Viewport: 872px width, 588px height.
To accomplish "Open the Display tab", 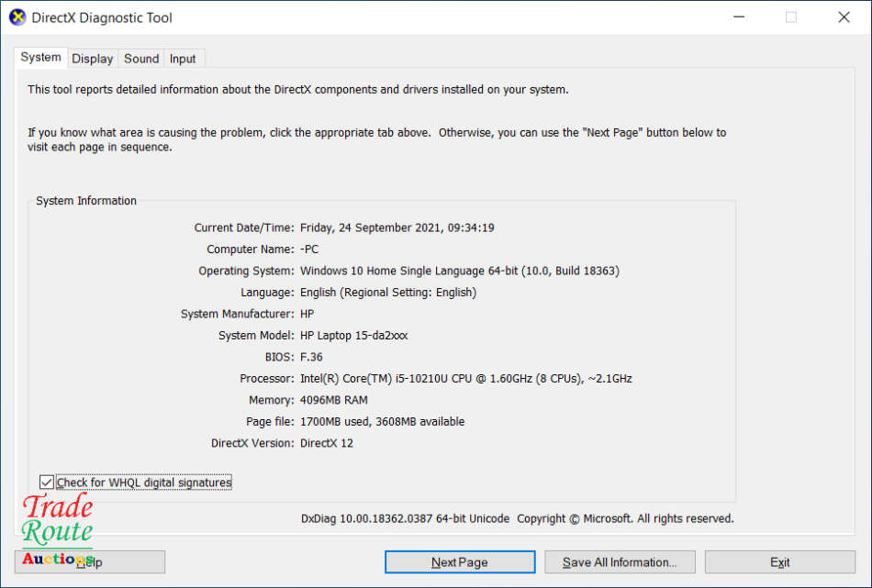I will point(93,59).
